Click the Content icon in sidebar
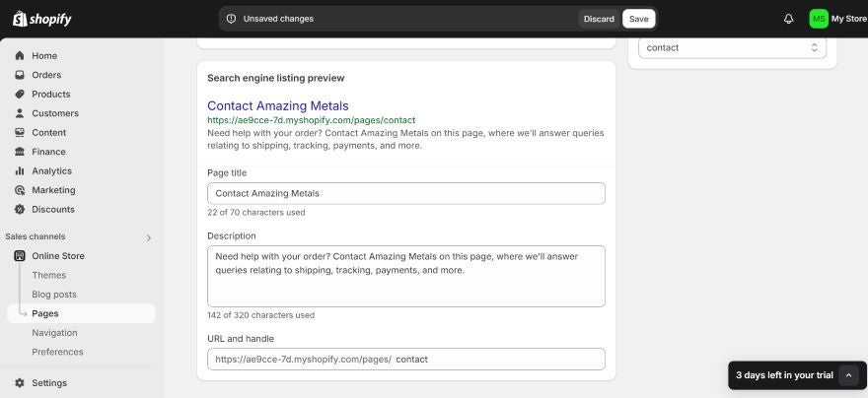This screenshot has width=868, height=398. (x=20, y=133)
